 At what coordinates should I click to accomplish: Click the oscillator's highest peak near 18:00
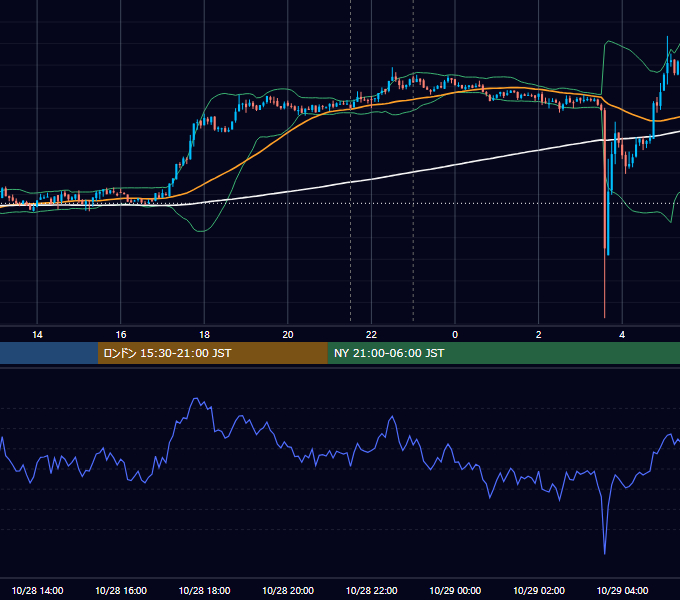pyautogui.click(x=196, y=398)
